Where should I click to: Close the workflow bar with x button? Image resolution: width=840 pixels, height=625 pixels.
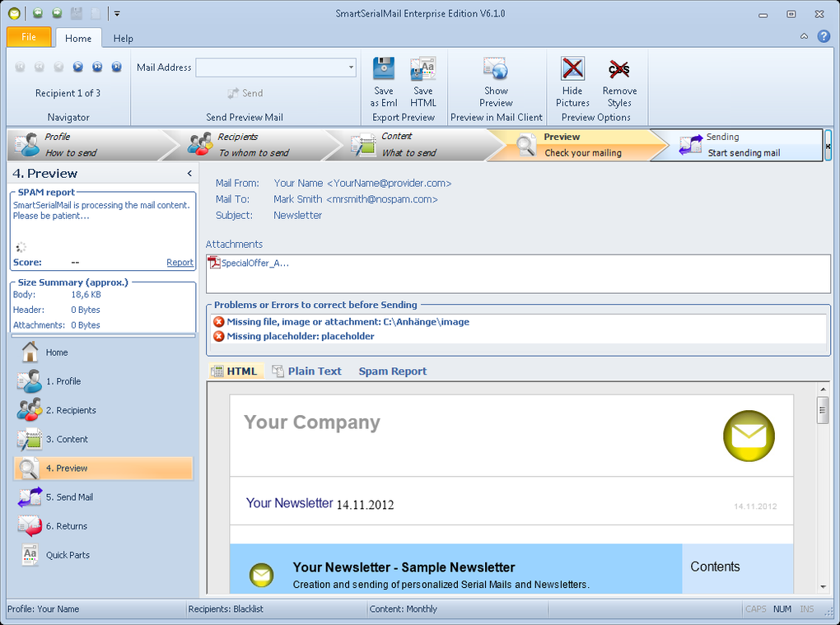click(x=828, y=146)
